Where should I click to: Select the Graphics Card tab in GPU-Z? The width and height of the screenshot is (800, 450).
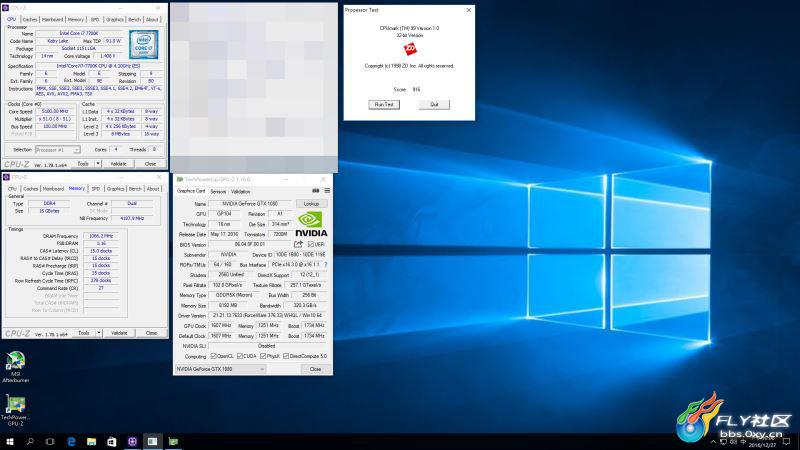pyautogui.click(x=191, y=191)
